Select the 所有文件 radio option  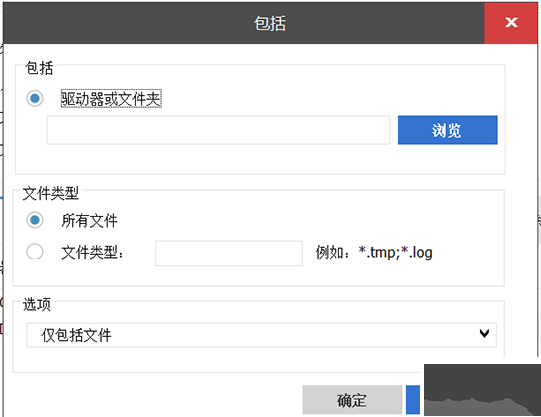coord(35,220)
